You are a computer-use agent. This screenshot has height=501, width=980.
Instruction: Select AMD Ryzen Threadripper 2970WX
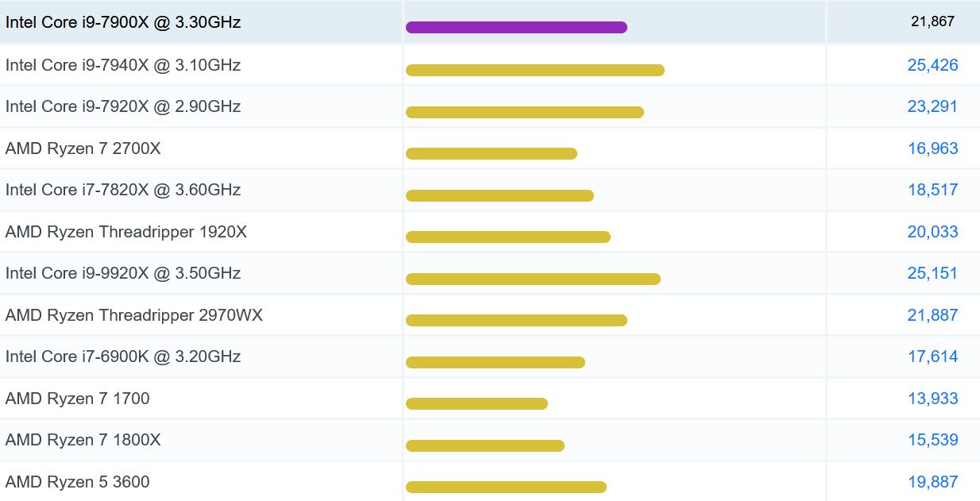point(133,315)
